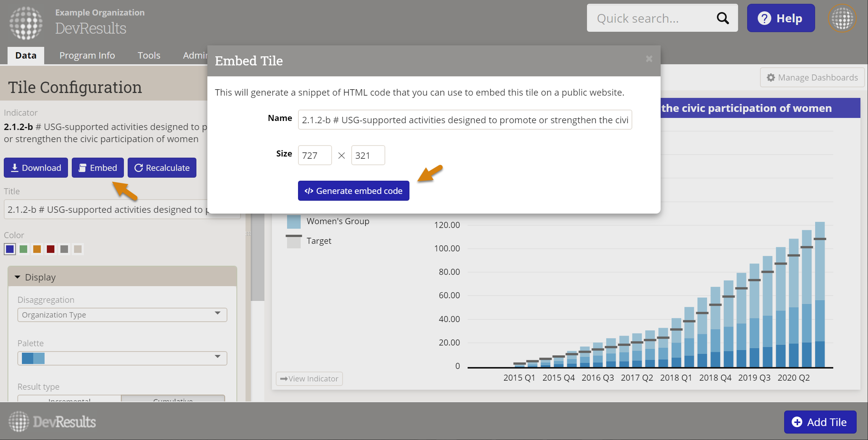
Task: Click the embed width size field
Action: tap(314, 155)
